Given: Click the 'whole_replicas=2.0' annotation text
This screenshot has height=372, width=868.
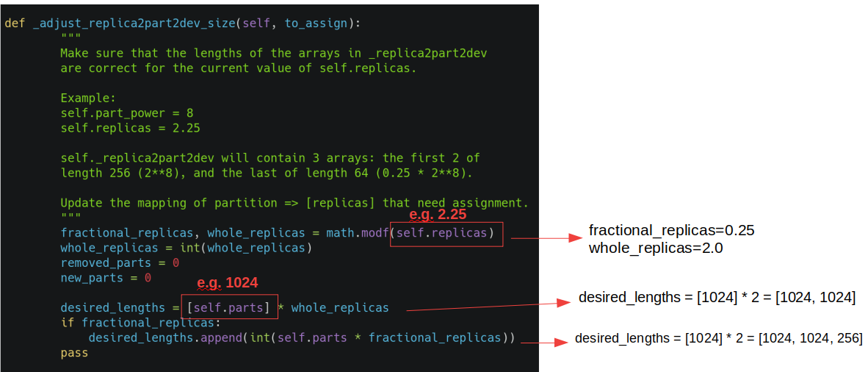Looking at the screenshot, I should click(655, 248).
